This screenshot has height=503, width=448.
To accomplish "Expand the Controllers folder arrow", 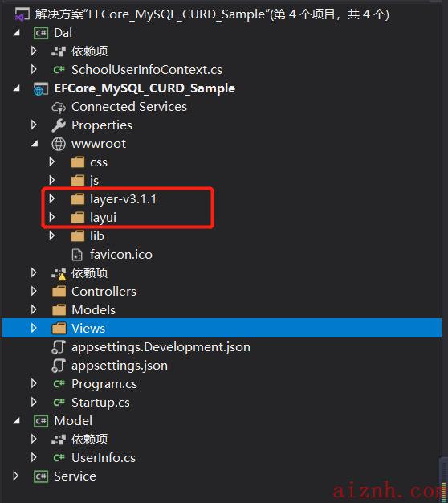I will (x=34, y=292).
